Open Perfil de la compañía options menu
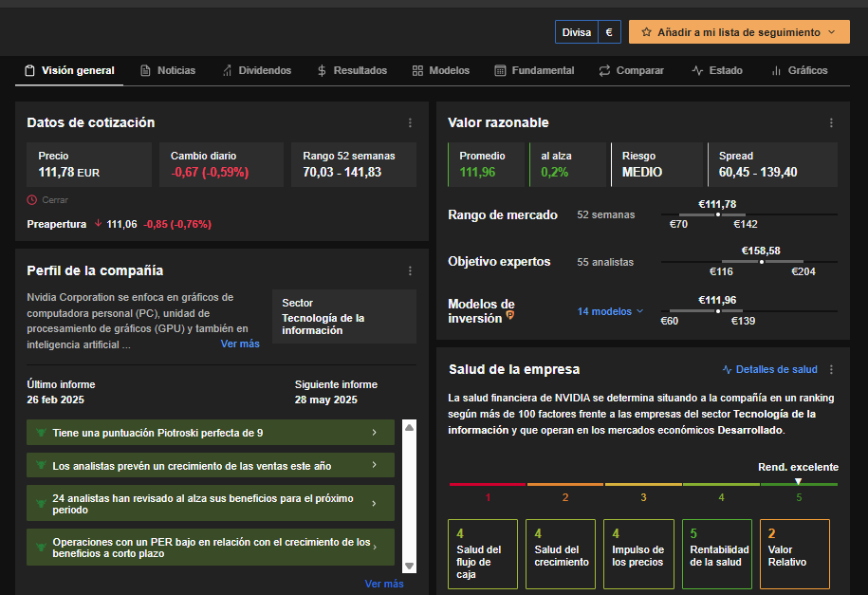Viewport: 868px width, 595px height. (410, 270)
